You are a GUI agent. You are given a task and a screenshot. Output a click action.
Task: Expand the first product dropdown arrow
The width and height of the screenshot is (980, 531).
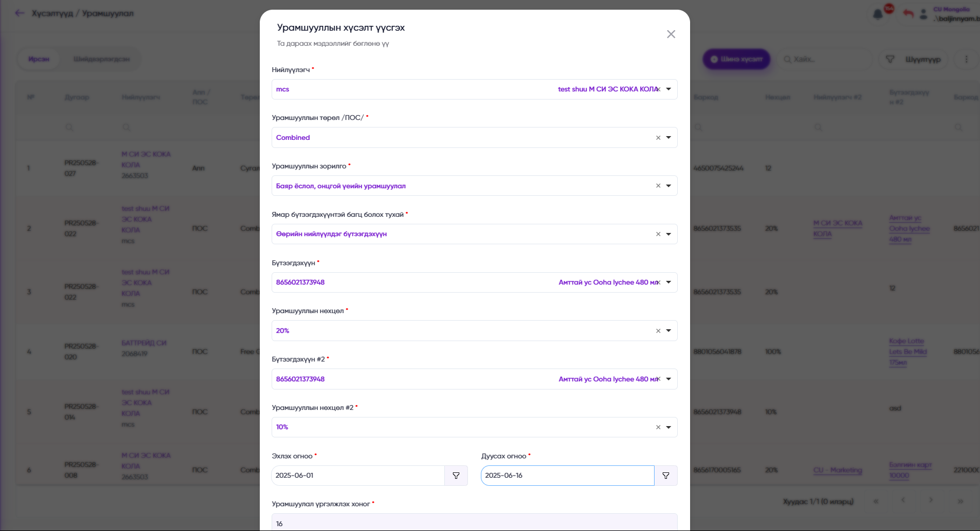coord(669,282)
